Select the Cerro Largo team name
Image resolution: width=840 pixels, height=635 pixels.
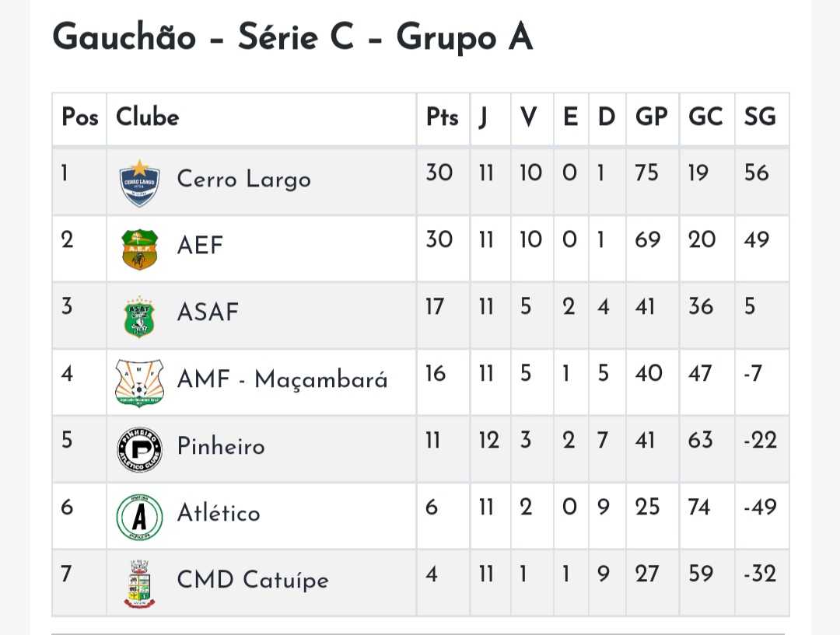[x=243, y=180]
